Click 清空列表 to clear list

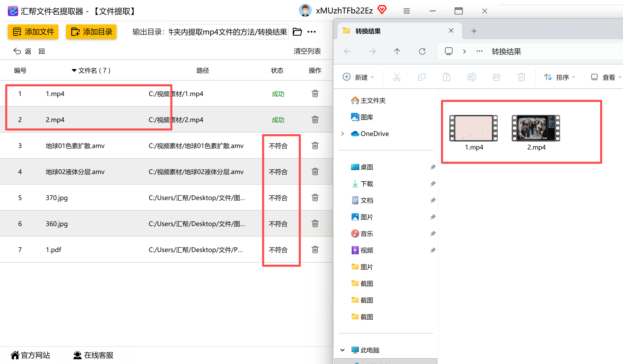pos(307,51)
